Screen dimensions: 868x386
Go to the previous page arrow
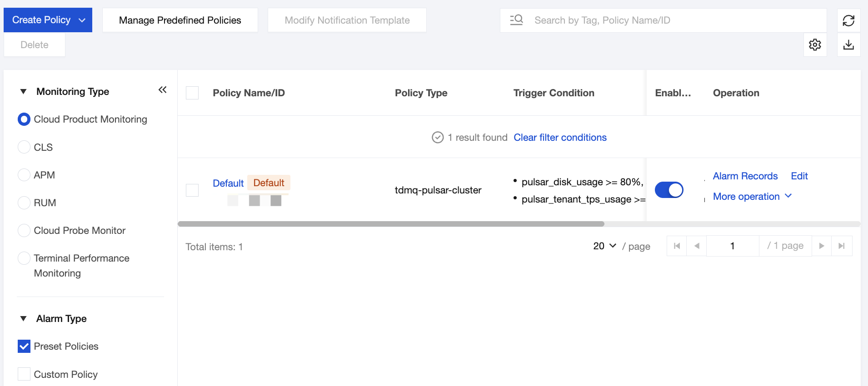[x=697, y=246]
